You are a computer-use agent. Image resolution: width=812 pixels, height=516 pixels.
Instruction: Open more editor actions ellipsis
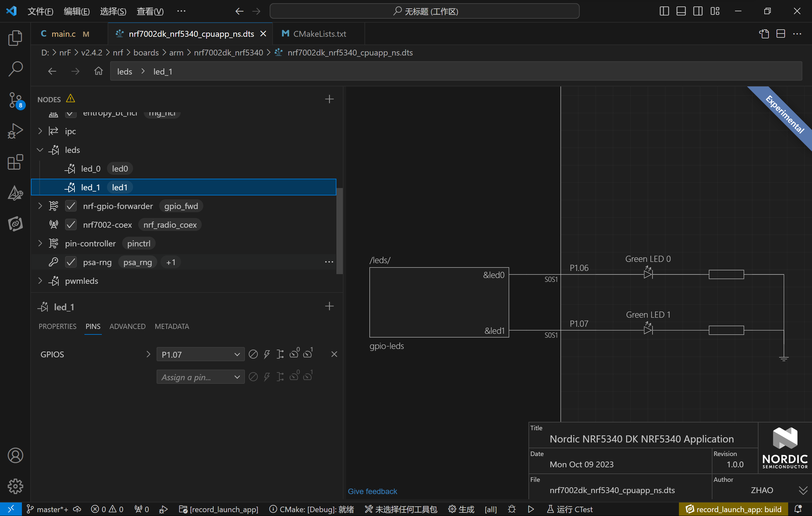[x=797, y=34]
